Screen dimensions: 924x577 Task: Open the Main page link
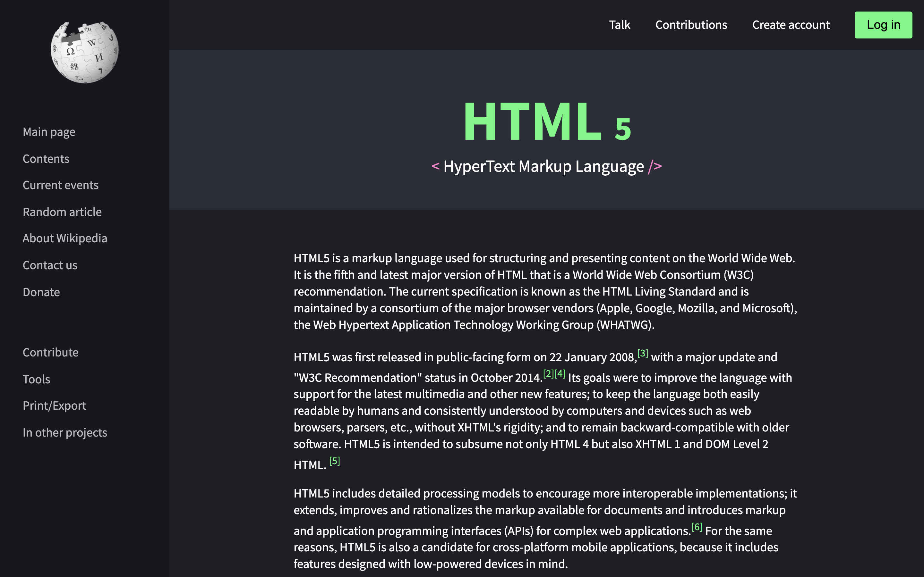49,132
